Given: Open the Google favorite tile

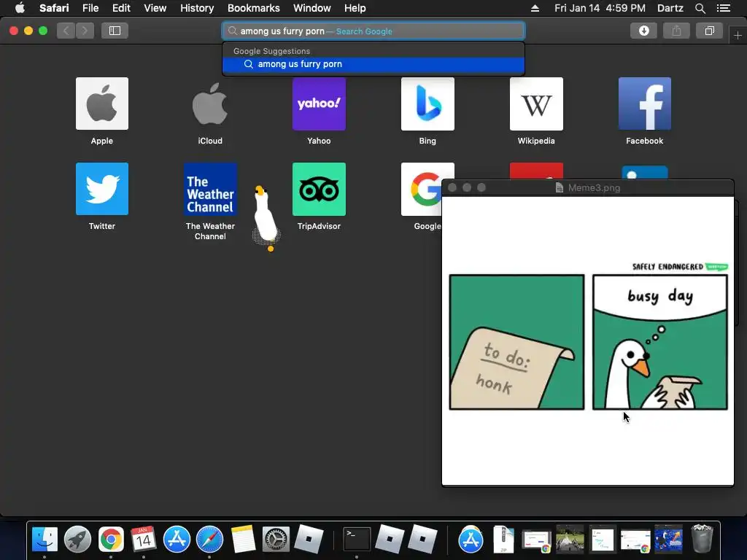Looking at the screenshot, I should (x=422, y=189).
